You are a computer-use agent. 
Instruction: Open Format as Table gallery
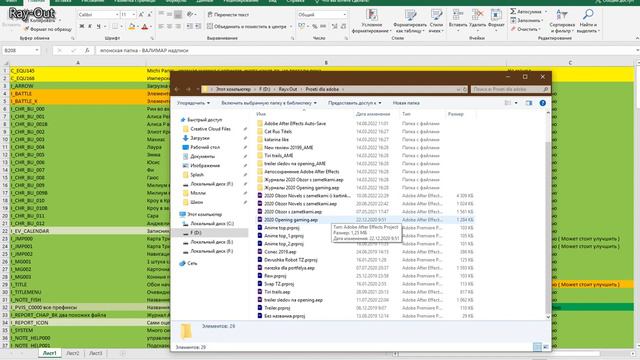click(410, 21)
